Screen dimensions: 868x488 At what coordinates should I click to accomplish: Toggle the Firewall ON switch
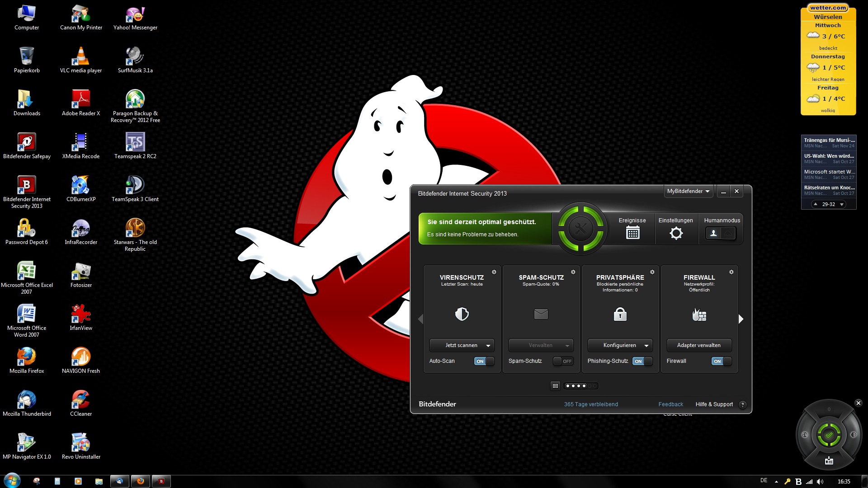[x=721, y=361]
